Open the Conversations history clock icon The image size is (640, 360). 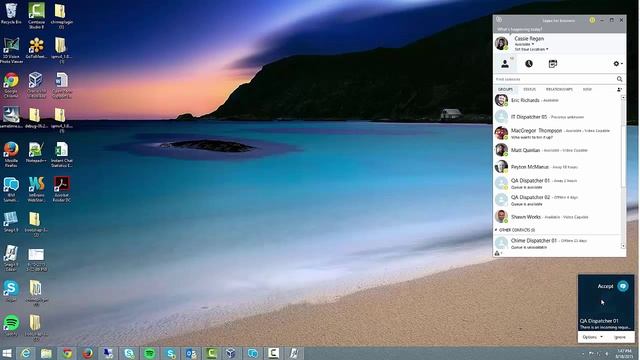[529, 64]
